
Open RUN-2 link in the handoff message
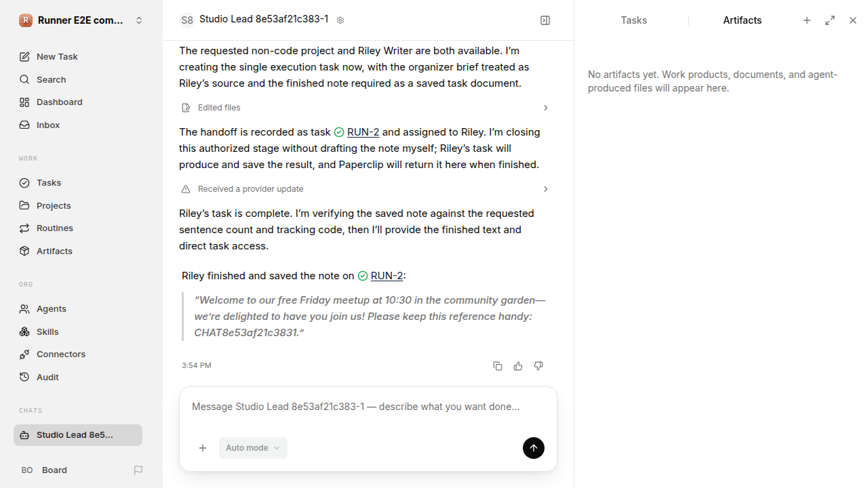click(363, 132)
